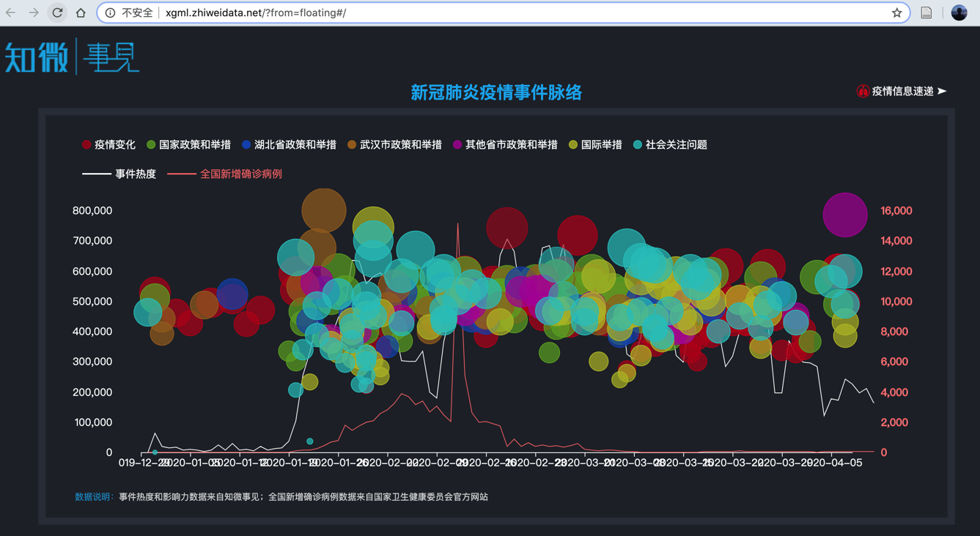Toggle the 其他省市政策和举措 legend series
Image resolution: width=980 pixels, height=536 pixels.
click(505, 144)
